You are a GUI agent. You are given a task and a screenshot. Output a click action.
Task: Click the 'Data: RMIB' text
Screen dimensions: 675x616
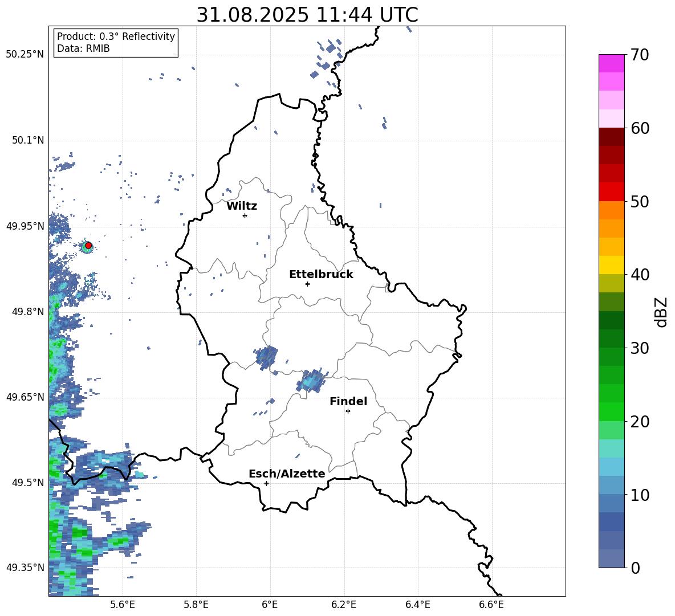pos(83,48)
